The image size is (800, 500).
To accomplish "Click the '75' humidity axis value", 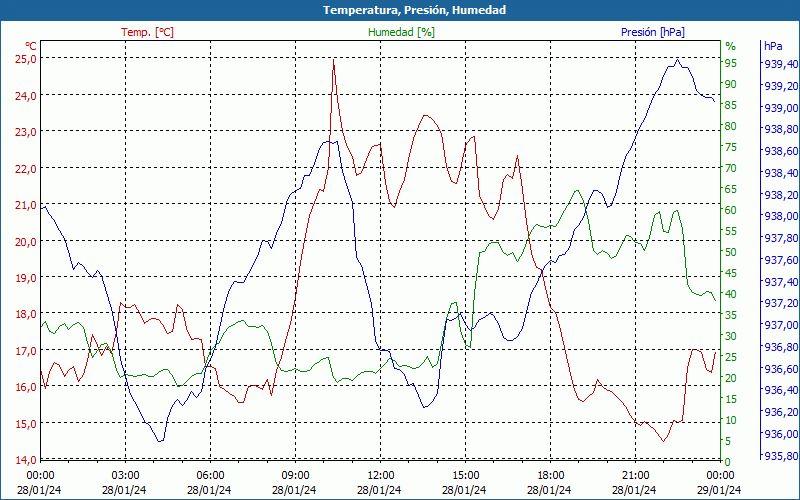I will 731,147.
